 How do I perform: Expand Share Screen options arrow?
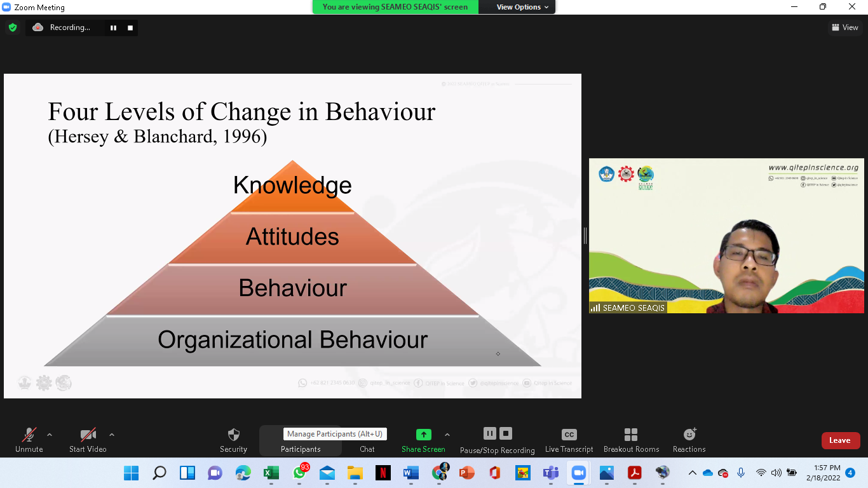pyautogui.click(x=447, y=435)
